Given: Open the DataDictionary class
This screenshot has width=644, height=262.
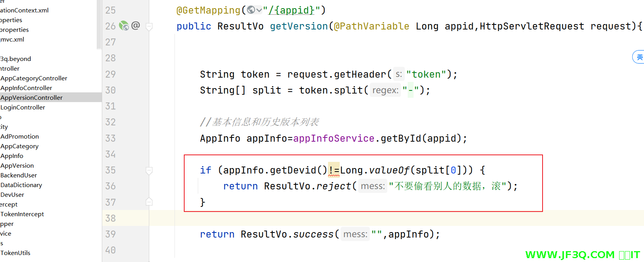Looking at the screenshot, I should (21, 185).
